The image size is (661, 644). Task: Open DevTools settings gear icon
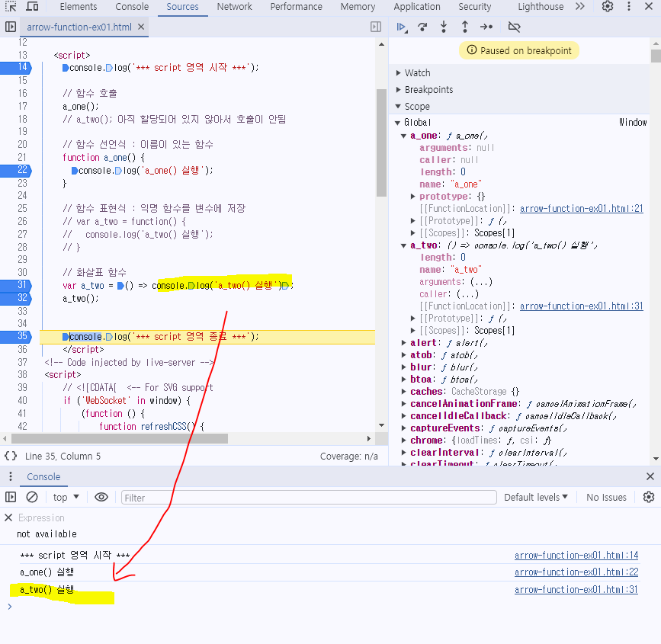point(608,6)
